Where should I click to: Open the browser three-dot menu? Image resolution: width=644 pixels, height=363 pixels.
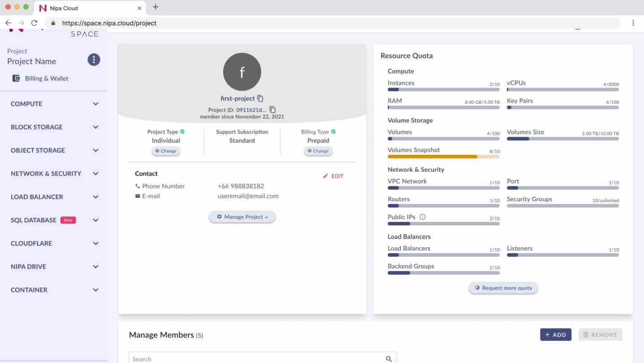[x=633, y=23]
